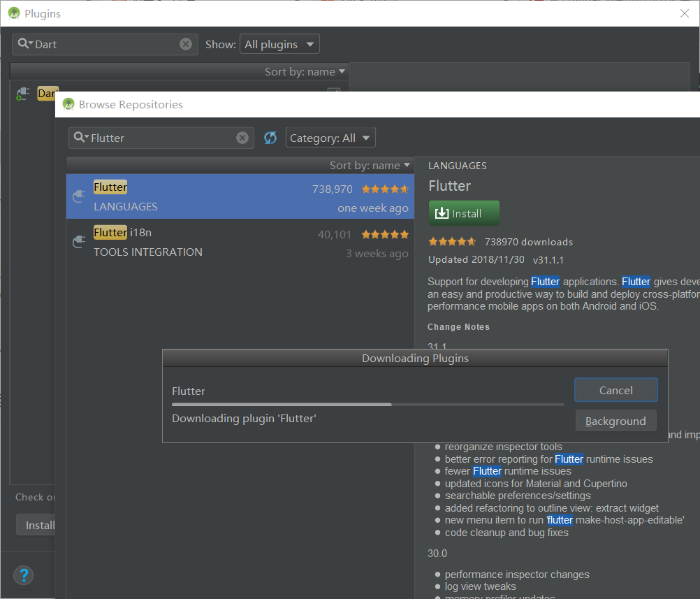This screenshot has height=599, width=700.
Task: Focus the Dart search input in Plugins
Action: pyautogui.click(x=105, y=44)
